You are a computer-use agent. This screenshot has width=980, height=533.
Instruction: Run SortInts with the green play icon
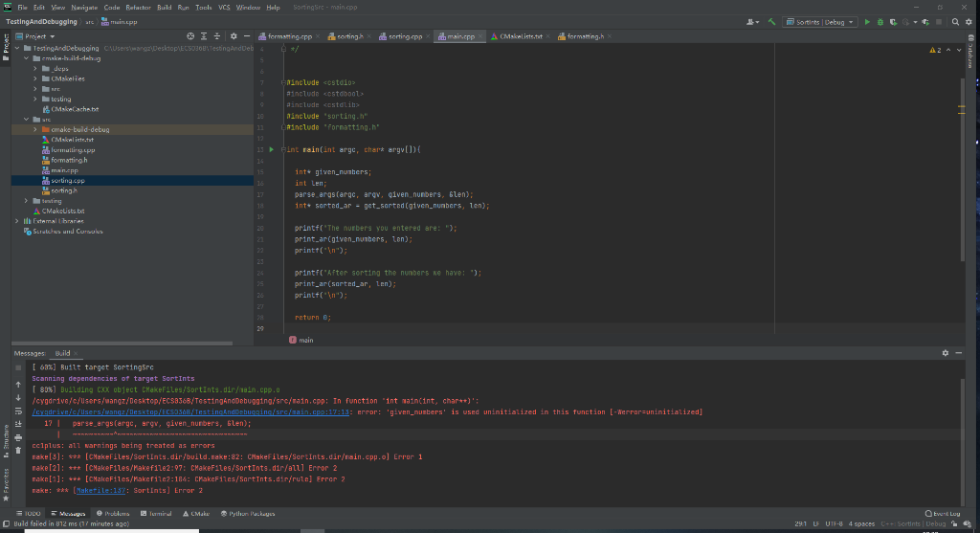click(x=868, y=21)
